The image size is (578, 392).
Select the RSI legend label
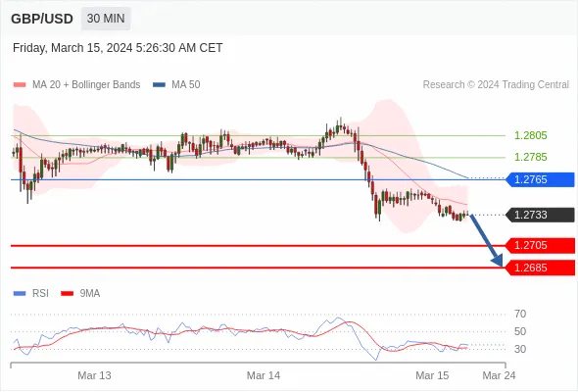click(x=40, y=294)
